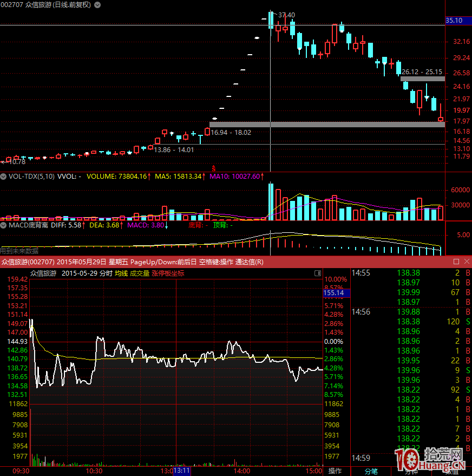
Task: Click the small S marker under the candles
Action: 214,167
